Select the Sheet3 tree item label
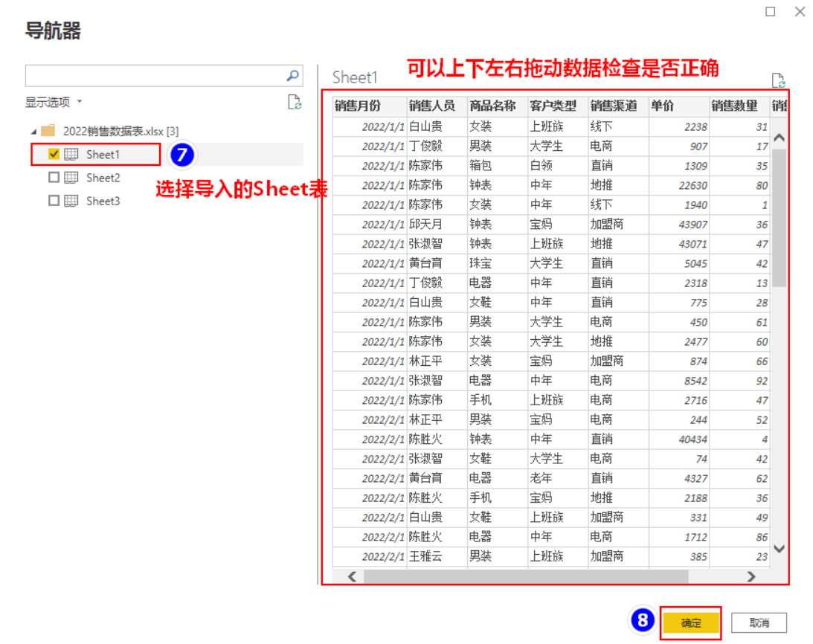The width and height of the screenshot is (813, 644). (x=103, y=201)
